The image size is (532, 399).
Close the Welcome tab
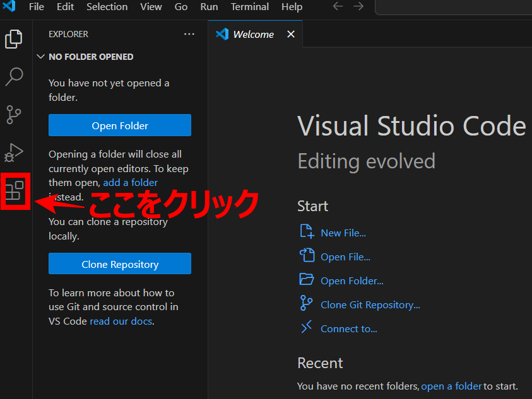click(x=291, y=34)
